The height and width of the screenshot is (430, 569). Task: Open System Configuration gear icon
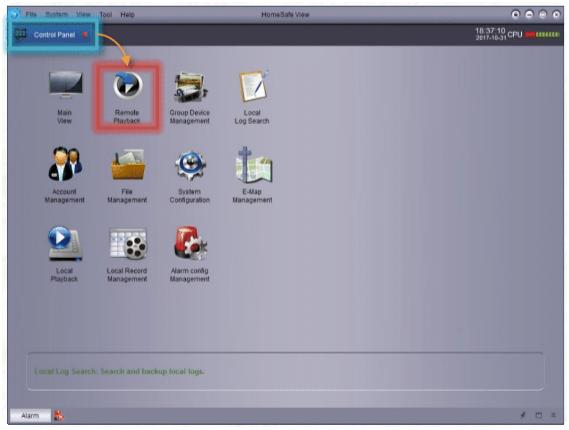(190, 165)
